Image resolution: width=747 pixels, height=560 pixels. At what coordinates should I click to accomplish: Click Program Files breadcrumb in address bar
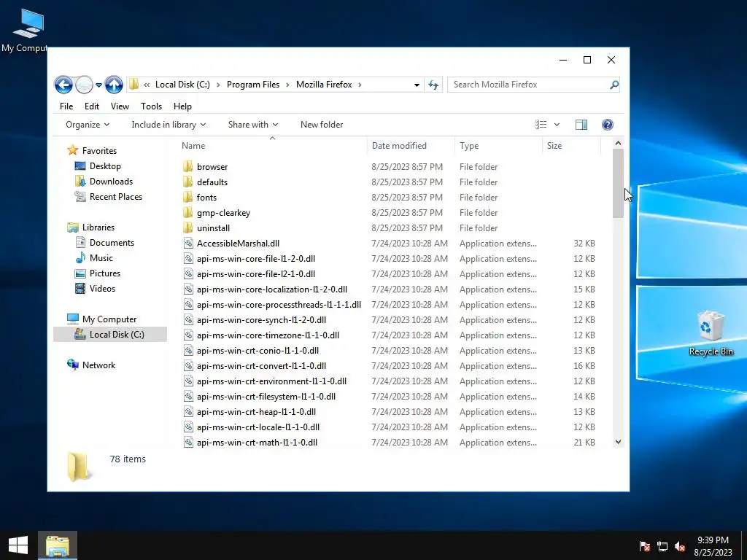pyautogui.click(x=253, y=85)
